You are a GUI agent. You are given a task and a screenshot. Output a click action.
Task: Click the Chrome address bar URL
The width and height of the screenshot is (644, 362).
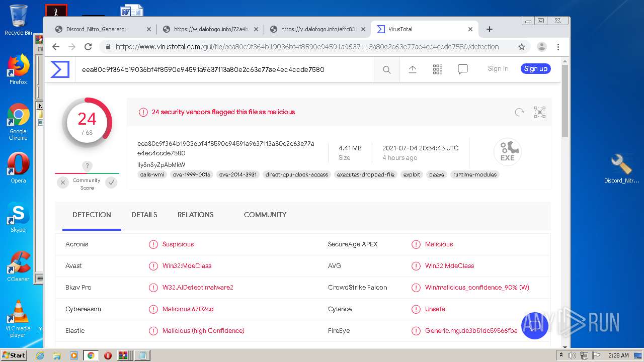point(307,47)
